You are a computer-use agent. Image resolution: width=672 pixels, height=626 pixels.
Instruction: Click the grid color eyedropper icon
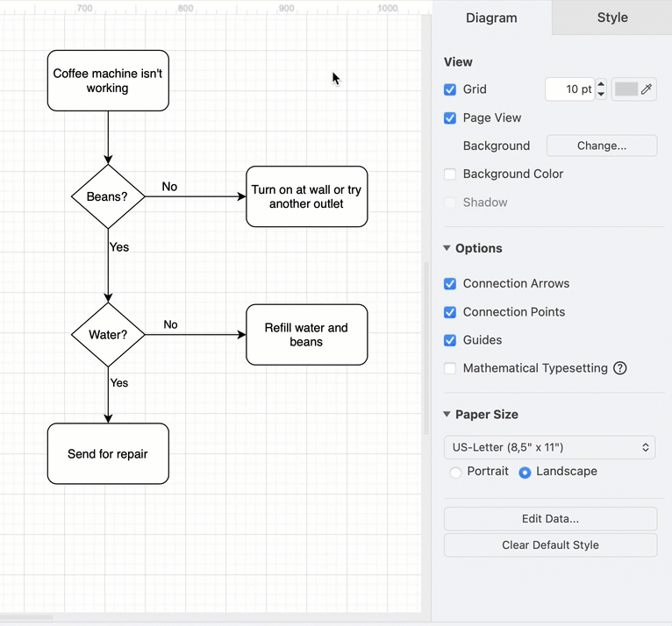(647, 89)
